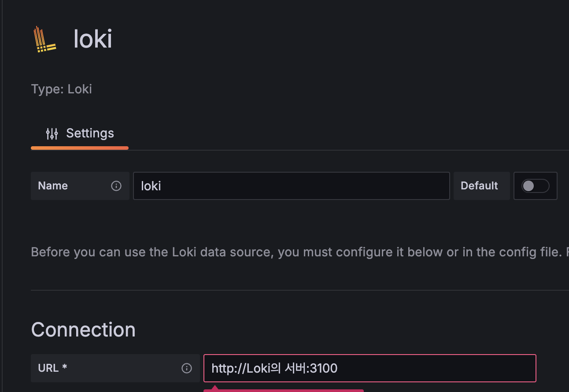Toggle the Default data source switch

(535, 186)
